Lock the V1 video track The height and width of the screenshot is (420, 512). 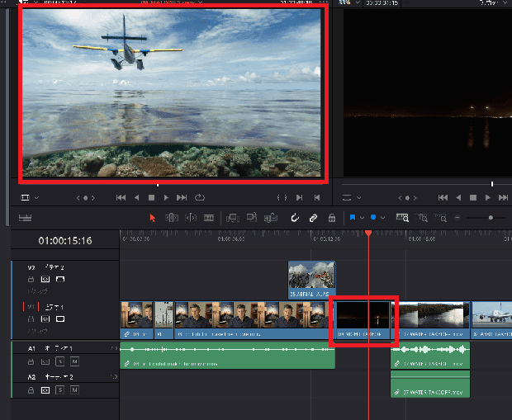tap(31, 319)
